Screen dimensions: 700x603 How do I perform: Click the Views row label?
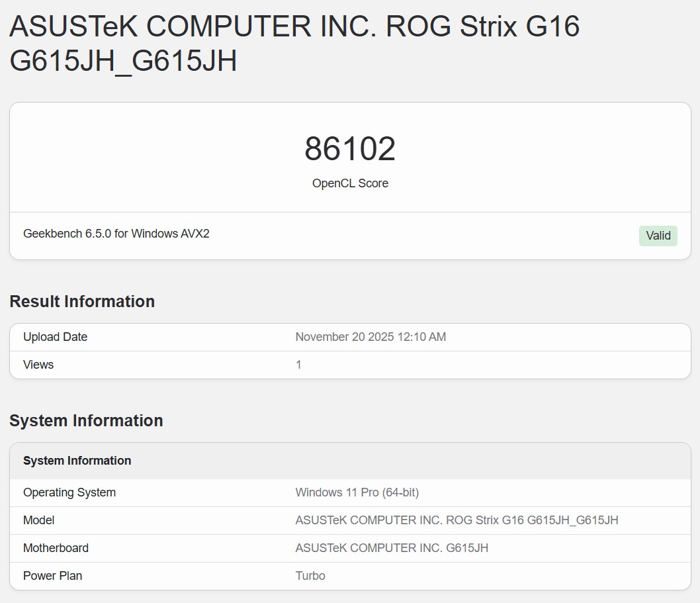click(38, 365)
